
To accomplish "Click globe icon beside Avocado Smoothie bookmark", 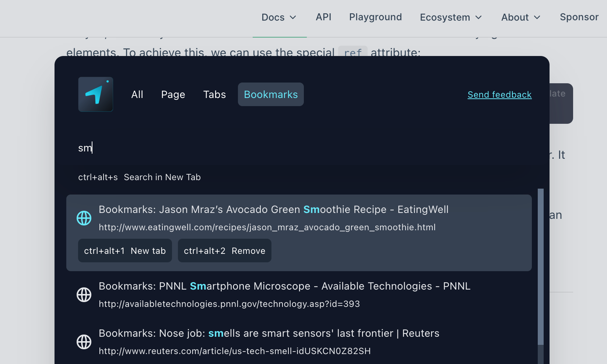I will coord(84,218).
